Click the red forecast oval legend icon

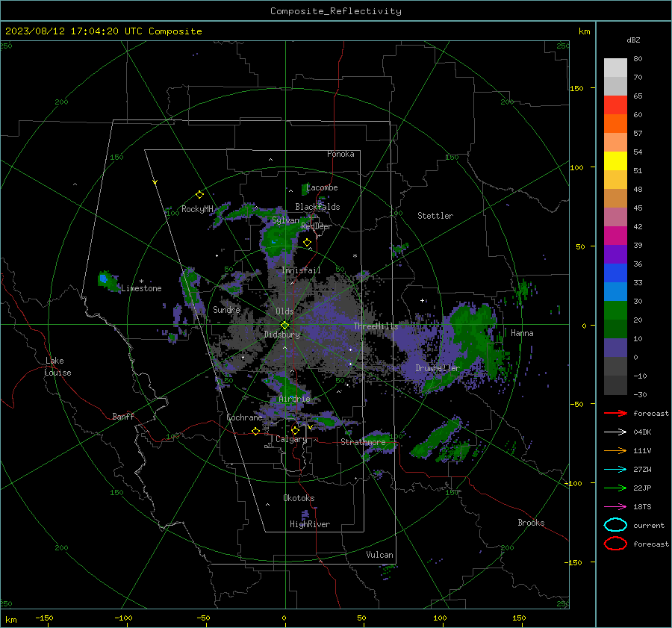(615, 544)
